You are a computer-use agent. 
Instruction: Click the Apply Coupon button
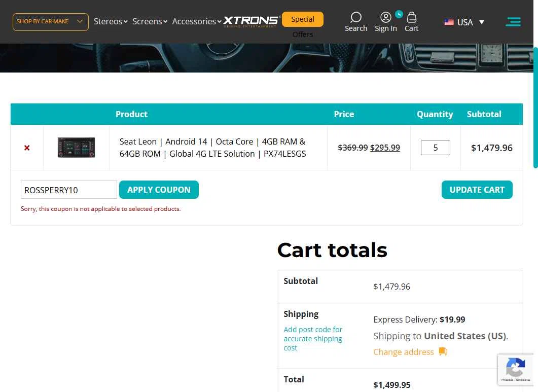(159, 190)
